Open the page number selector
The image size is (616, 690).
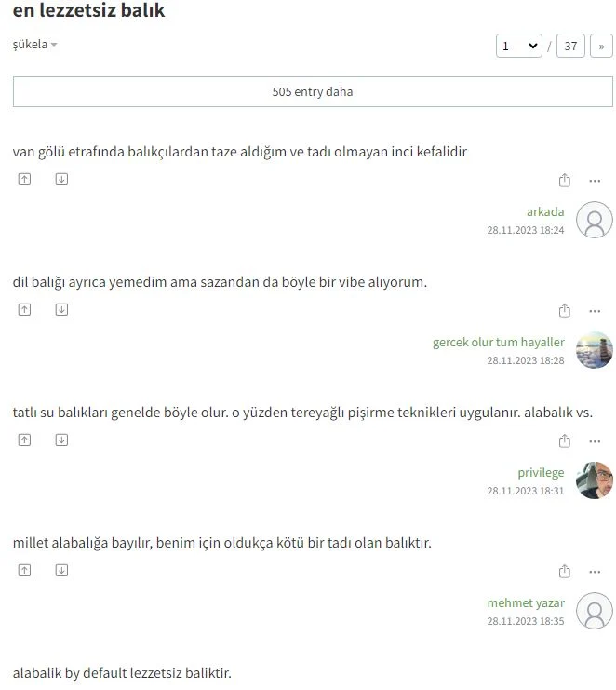coord(519,46)
